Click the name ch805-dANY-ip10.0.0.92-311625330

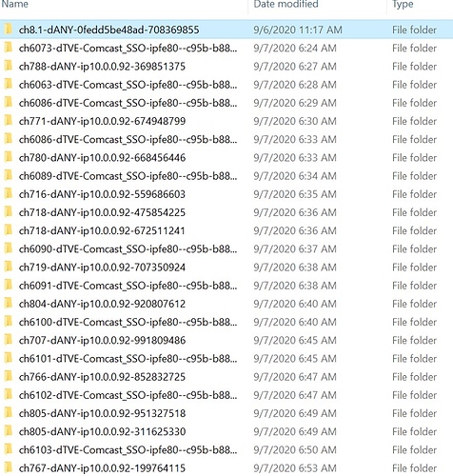102,431
